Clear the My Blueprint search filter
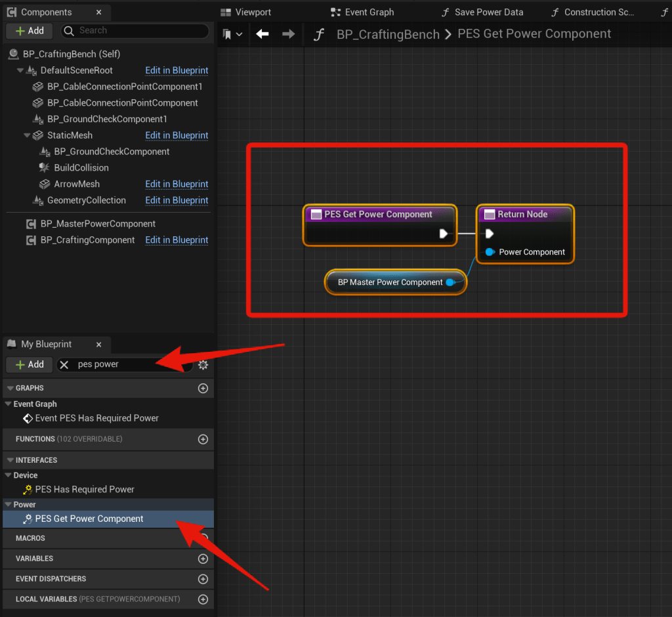This screenshot has width=672, height=617. 64,364
